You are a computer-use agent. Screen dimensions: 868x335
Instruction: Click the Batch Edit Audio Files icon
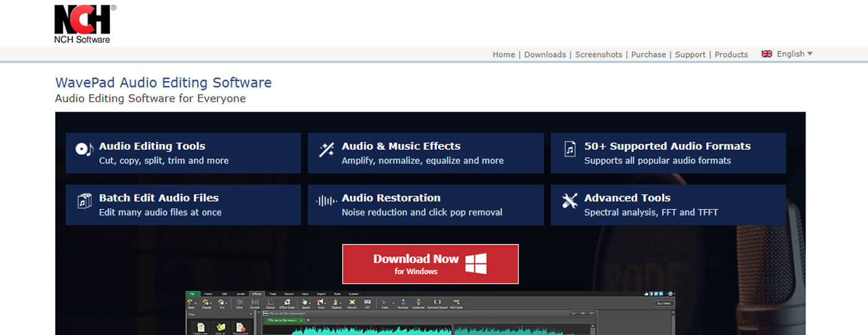(x=84, y=201)
